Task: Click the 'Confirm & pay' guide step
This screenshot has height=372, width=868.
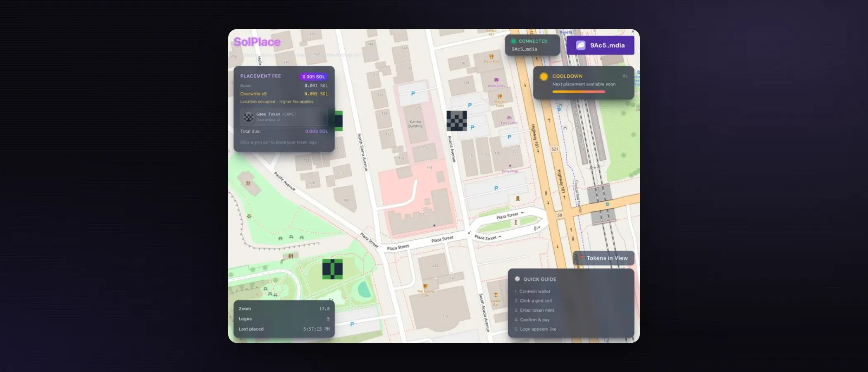Action: (x=532, y=320)
